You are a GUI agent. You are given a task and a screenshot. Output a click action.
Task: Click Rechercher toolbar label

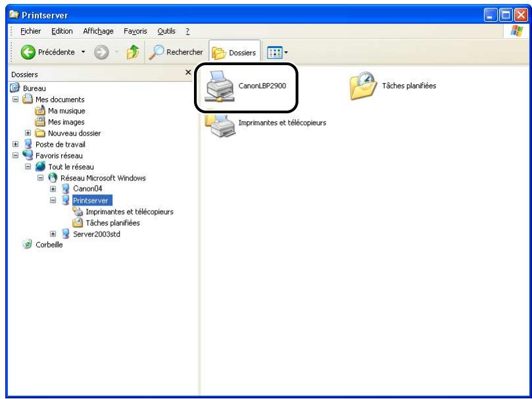(x=185, y=52)
